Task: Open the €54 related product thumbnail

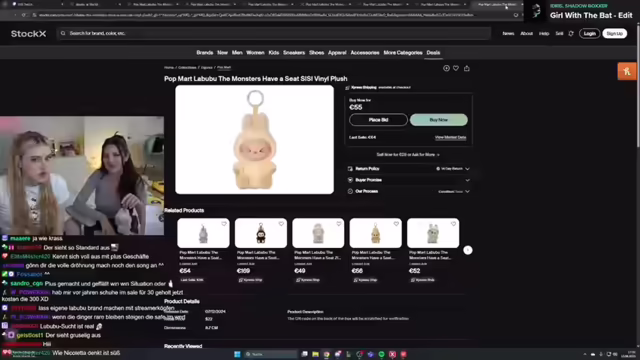Action: click(x=203, y=233)
